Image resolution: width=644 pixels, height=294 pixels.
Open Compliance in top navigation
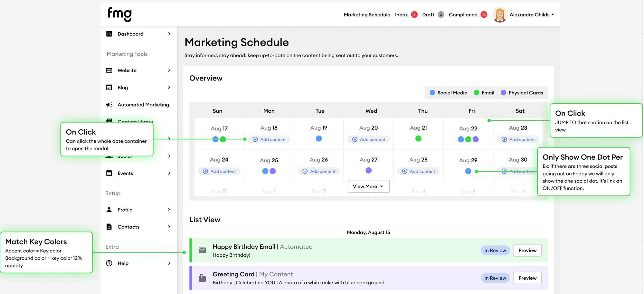tap(463, 15)
